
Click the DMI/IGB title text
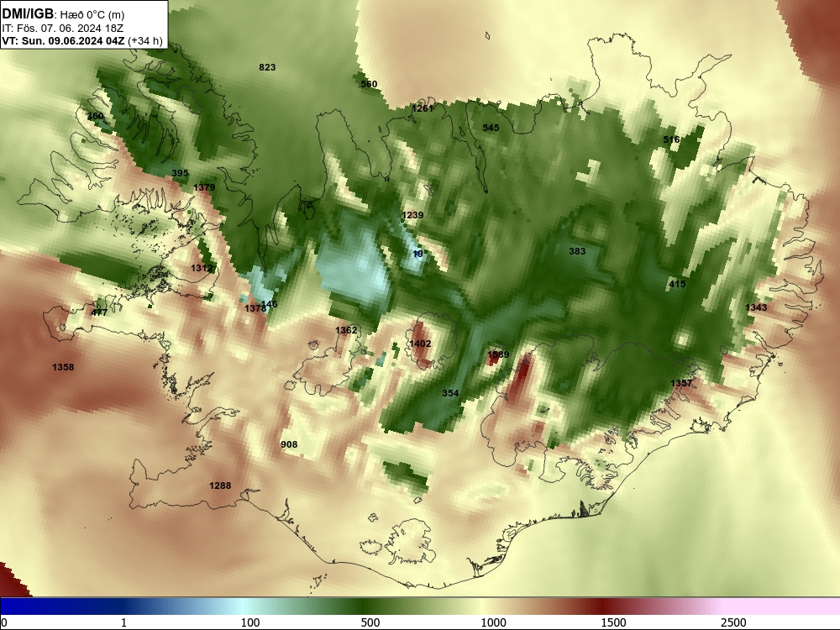click(28, 14)
